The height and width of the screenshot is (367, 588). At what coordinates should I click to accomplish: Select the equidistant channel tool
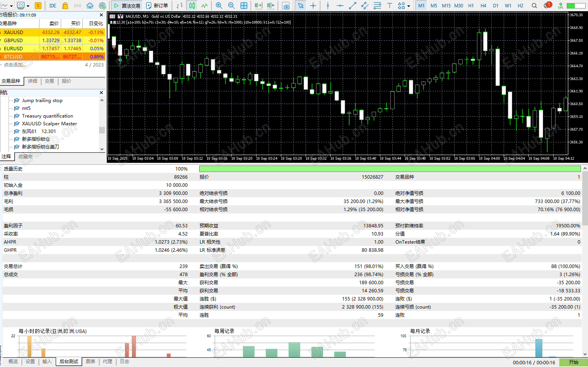pos(365,5)
